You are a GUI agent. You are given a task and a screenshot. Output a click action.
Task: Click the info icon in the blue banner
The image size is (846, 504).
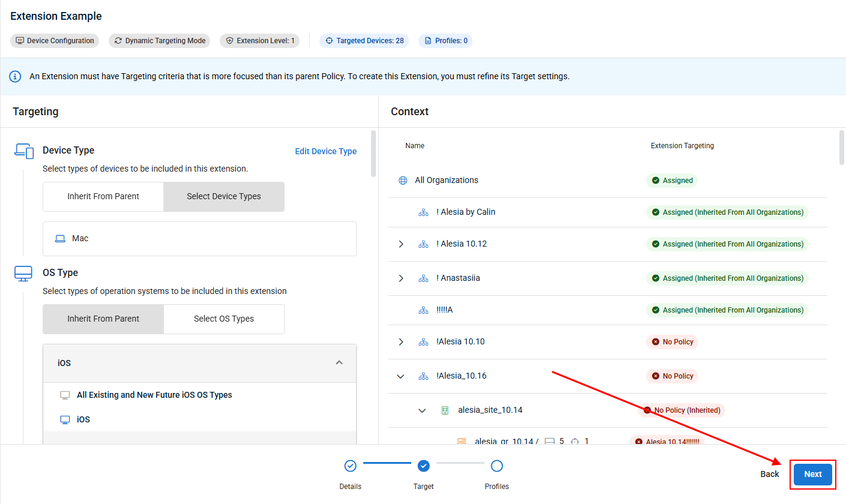click(14, 77)
